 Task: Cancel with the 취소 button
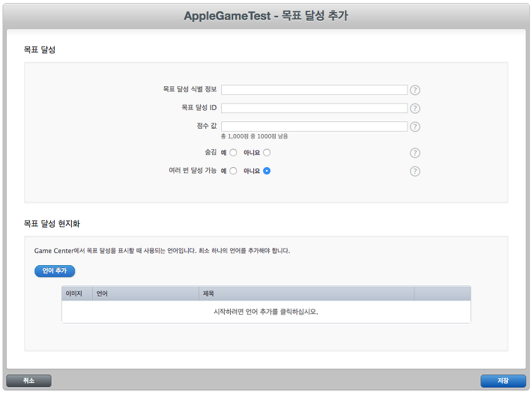[28, 381]
